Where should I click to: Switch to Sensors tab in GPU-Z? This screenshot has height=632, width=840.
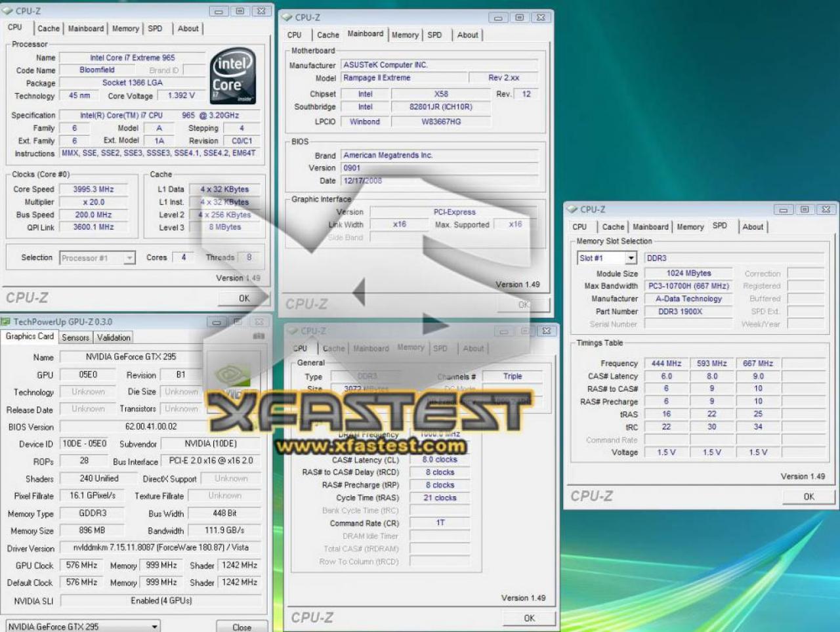coord(75,337)
